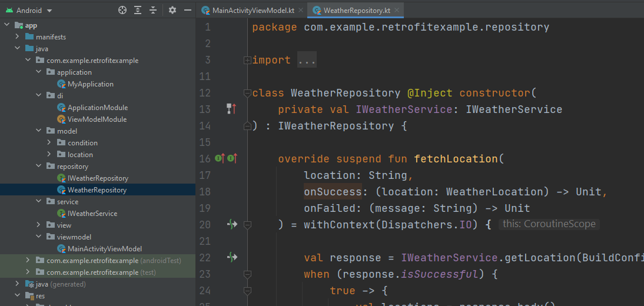Viewport: 644px width, 306px height.
Task: Expand the condition package arrow
Action: coord(49,143)
